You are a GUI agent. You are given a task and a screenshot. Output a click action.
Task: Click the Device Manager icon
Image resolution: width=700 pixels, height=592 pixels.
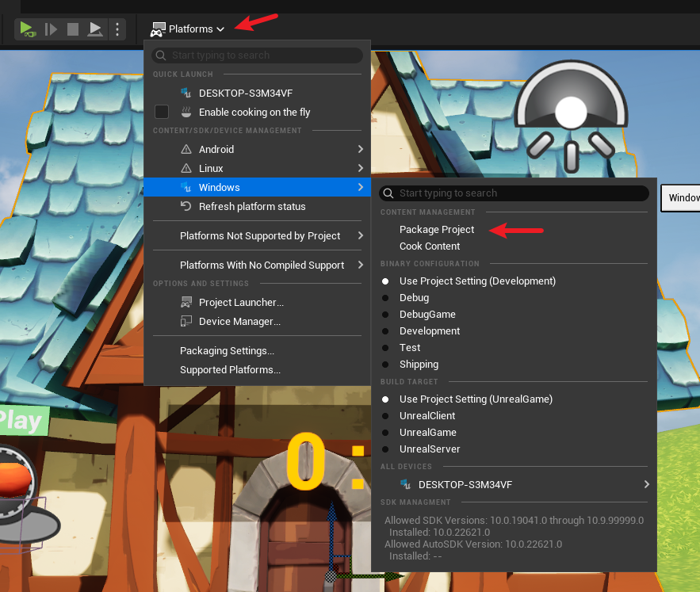[186, 322]
